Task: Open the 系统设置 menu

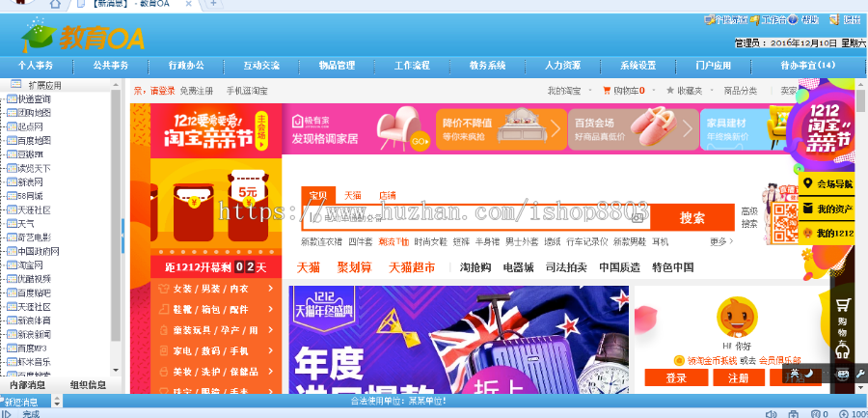Action: [x=638, y=66]
